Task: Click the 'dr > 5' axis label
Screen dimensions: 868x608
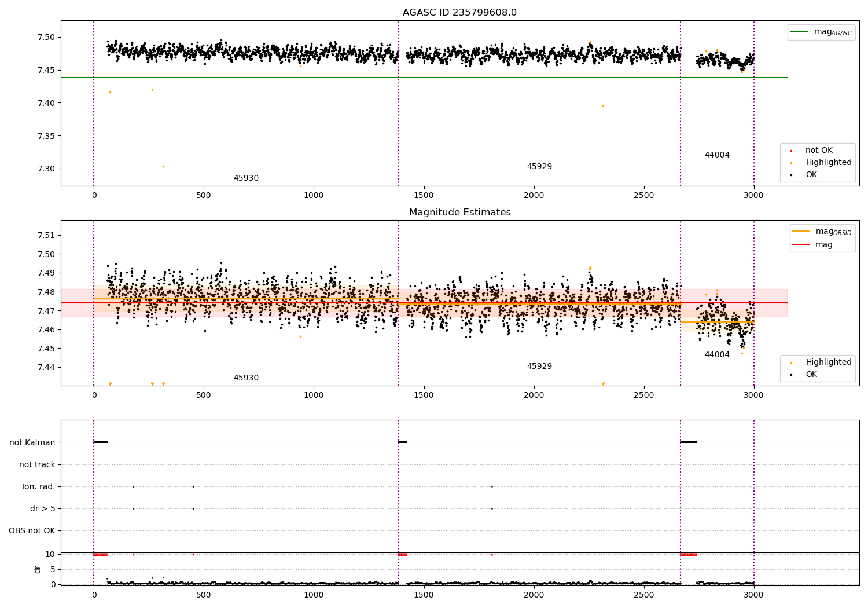Action: [x=43, y=508]
